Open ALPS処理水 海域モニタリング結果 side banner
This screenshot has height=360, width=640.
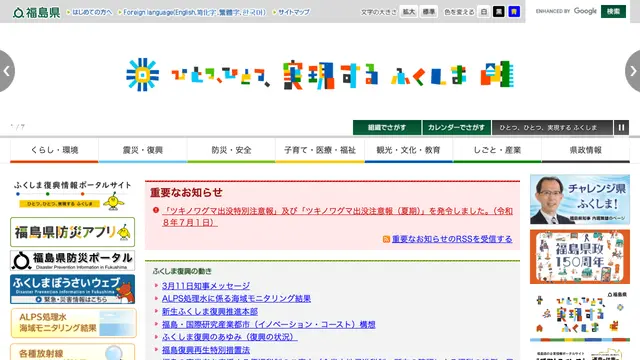[73, 323]
